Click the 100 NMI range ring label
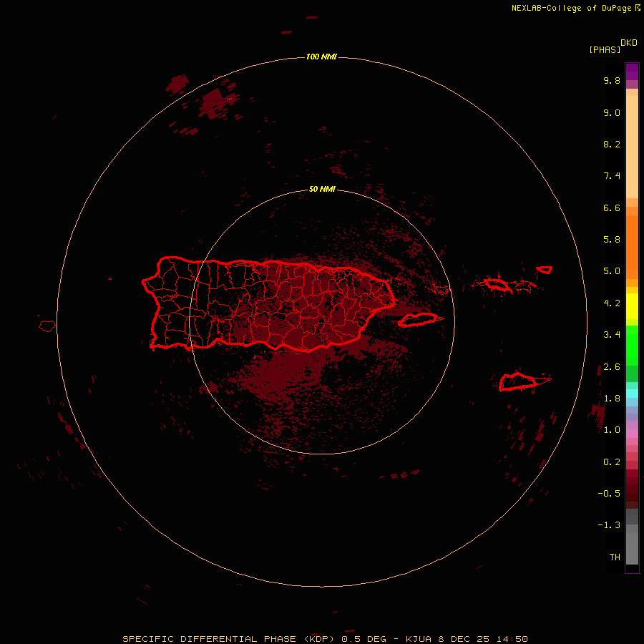644x644 pixels. click(321, 57)
